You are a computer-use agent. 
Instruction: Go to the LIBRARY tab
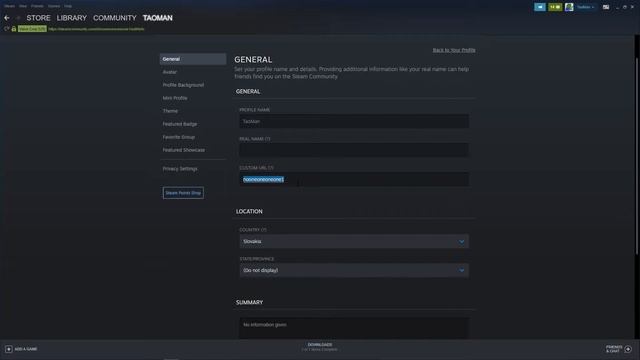72,18
